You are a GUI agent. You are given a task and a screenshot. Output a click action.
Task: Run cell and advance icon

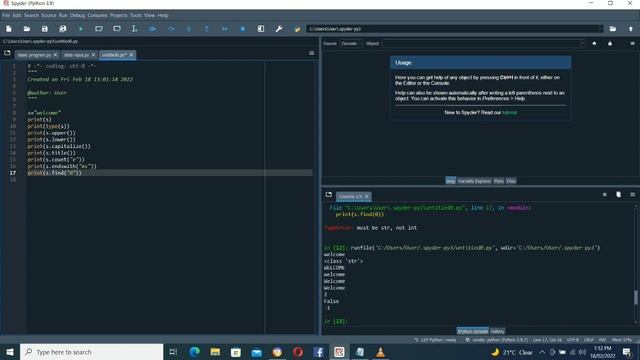pos(117,29)
